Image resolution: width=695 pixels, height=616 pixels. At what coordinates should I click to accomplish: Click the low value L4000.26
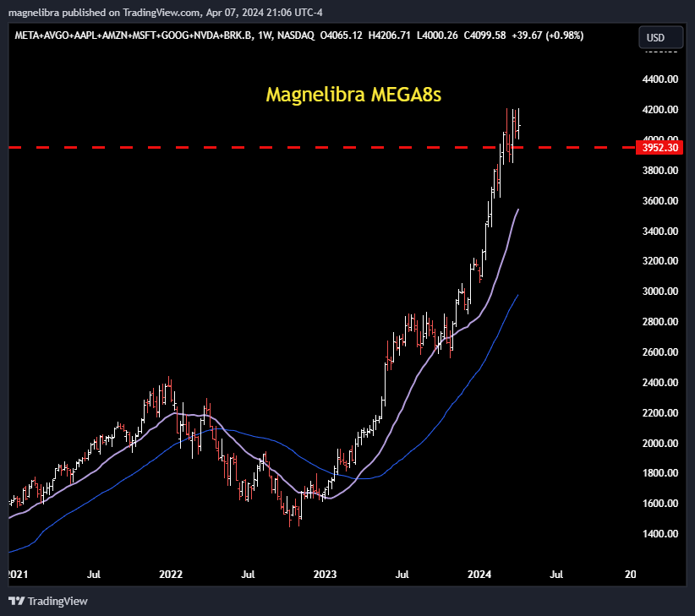[x=437, y=35]
